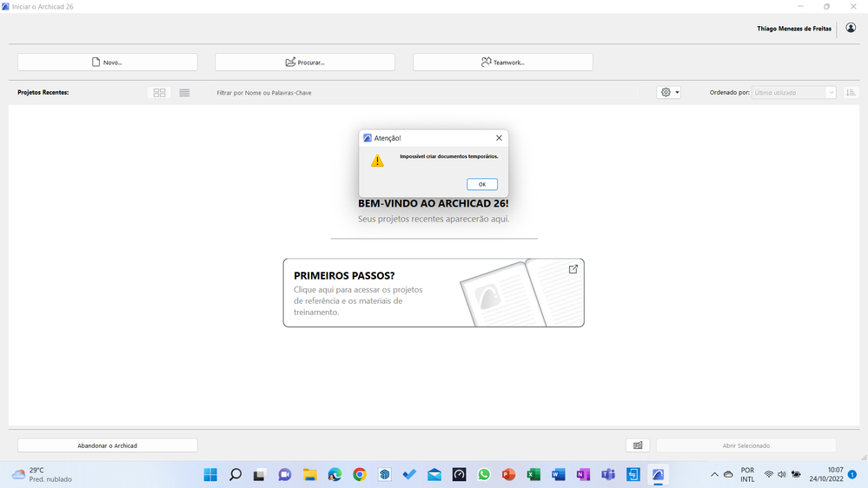
Task: Click POR INTL language indicator
Action: click(x=747, y=475)
